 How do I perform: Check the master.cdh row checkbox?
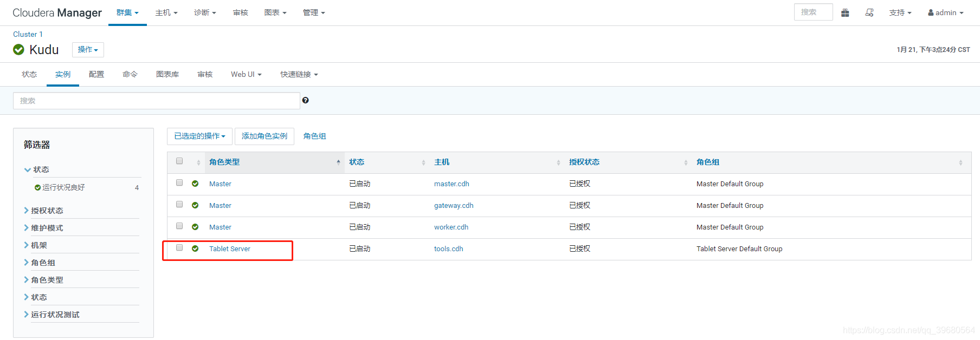[179, 182]
